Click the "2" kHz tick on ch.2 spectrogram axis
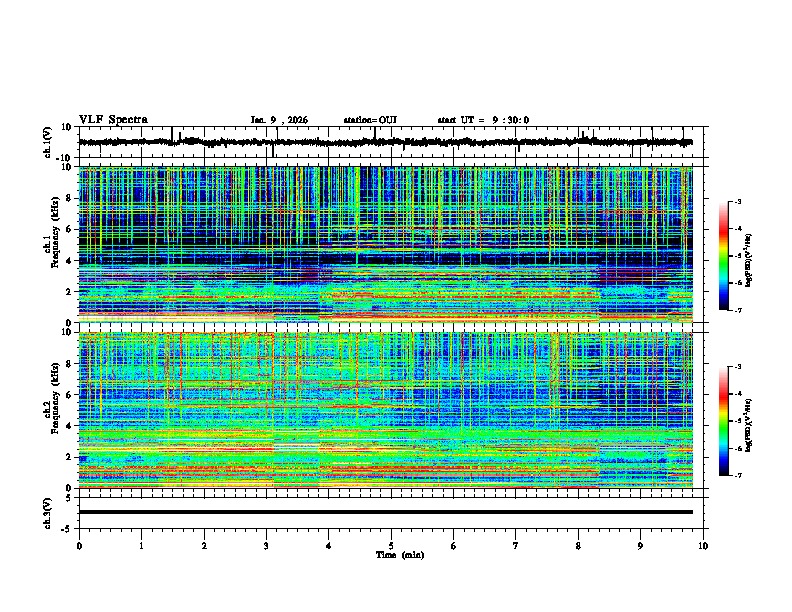The height and width of the screenshot is (612, 792). (x=70, y=457)
